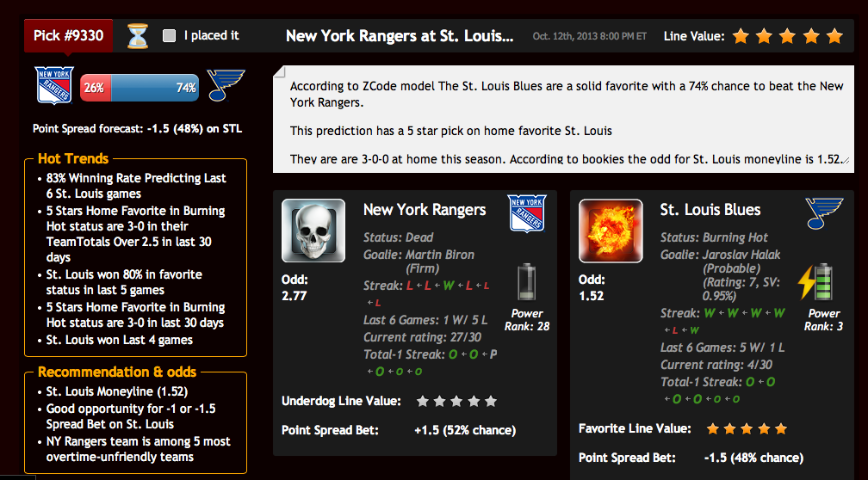
Task: Click the Burning Hot fire icon
Action: pos(611,231)
